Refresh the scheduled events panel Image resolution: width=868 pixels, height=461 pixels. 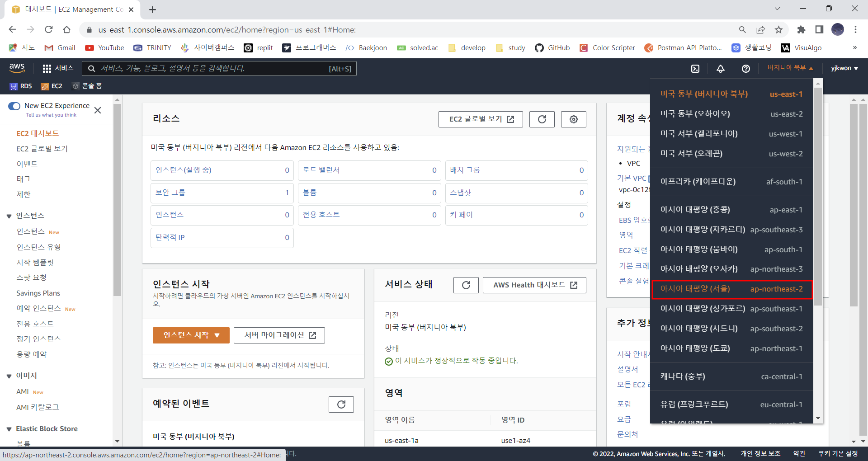(x=341, y=405)
